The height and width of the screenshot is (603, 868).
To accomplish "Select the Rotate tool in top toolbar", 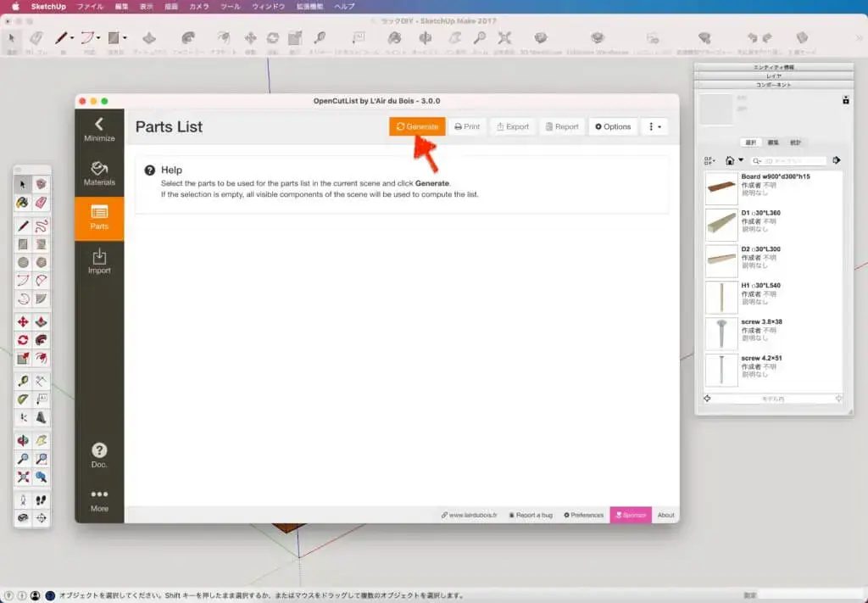I will pos(272,38).
